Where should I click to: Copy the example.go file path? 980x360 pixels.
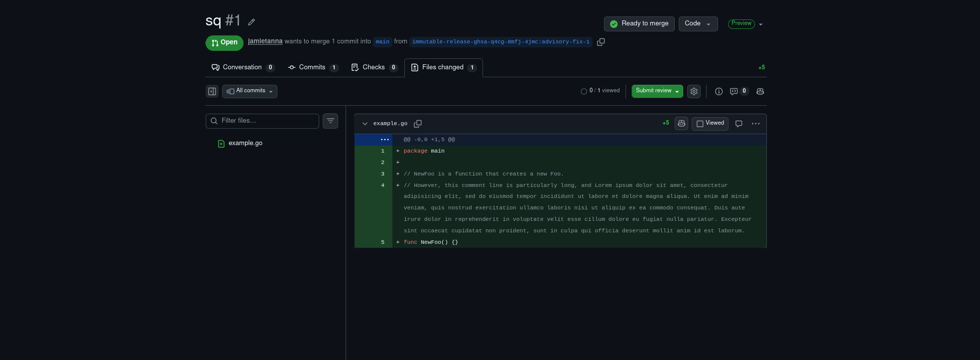pyautogui.click(x=418, y=124)
